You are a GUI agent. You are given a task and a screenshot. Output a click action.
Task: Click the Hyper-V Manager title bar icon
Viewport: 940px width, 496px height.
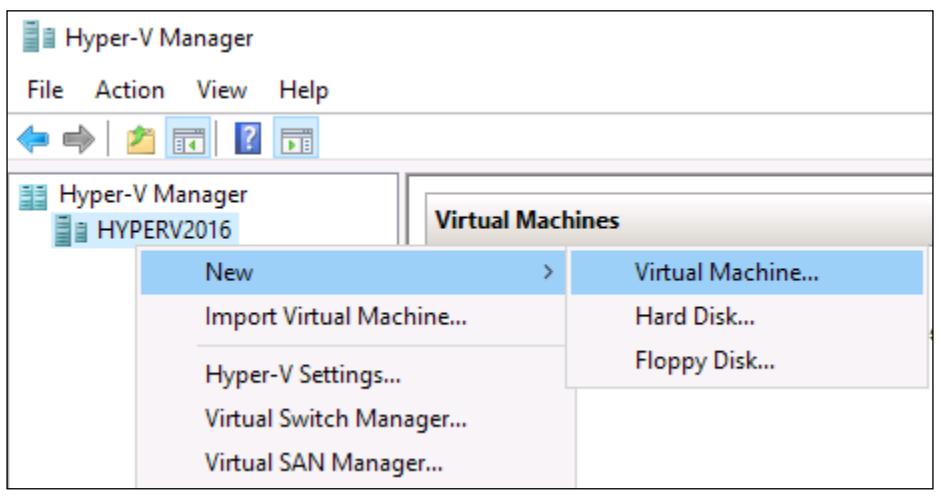point(38,38)
